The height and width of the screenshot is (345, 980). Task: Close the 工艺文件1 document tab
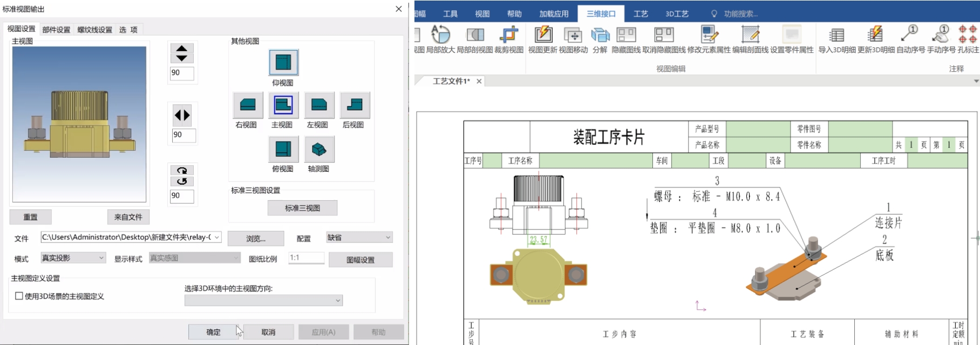[479, 81]
